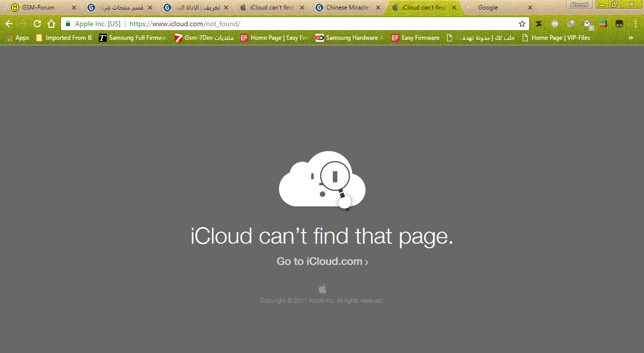
Task: Open the gray M circle extension
Action: 555,24
